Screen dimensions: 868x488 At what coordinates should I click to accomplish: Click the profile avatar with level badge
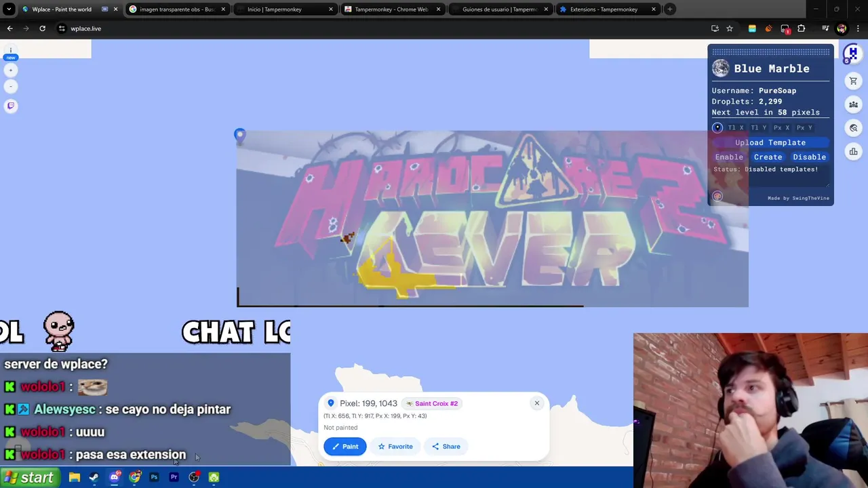click(x=851, y=54)
